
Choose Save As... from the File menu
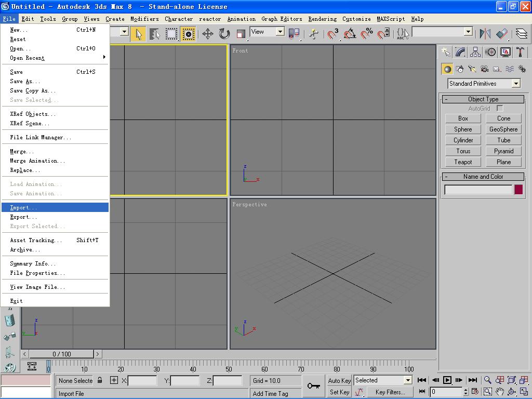(x=55, y=81)
